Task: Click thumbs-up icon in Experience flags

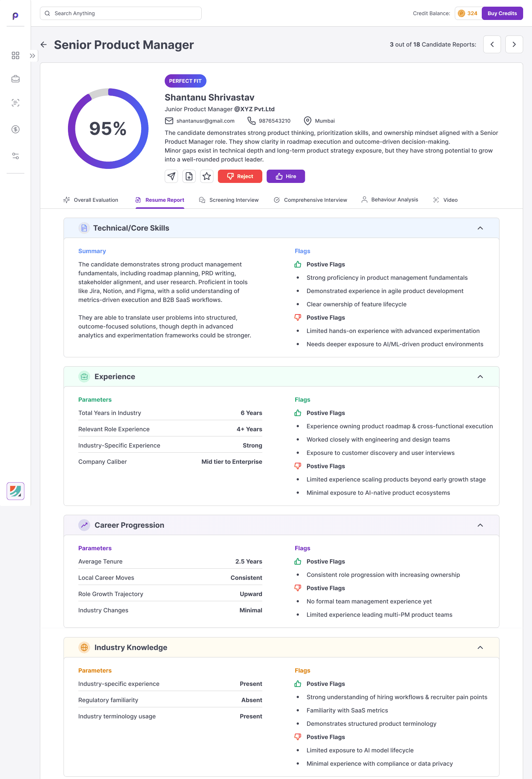Action: coord(298,413)
